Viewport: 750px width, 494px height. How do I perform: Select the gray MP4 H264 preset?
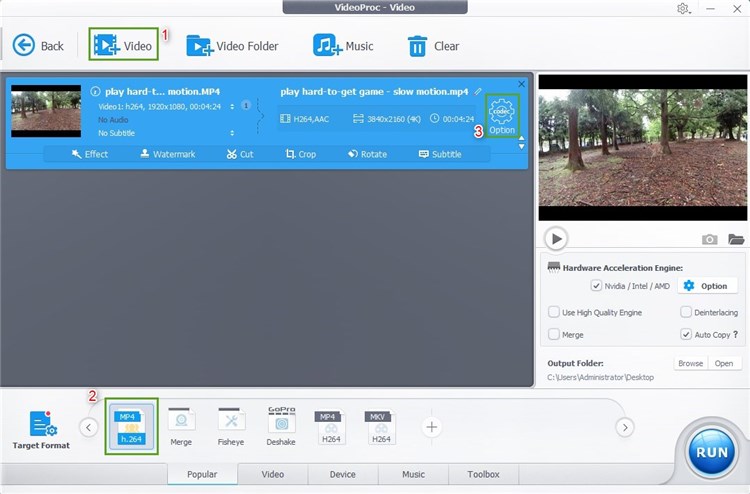pos(331,427)
